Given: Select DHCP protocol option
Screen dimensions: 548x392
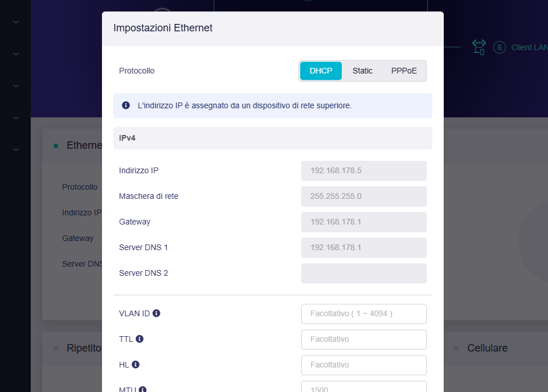Looking at the screenshot, I should [321, 71].
